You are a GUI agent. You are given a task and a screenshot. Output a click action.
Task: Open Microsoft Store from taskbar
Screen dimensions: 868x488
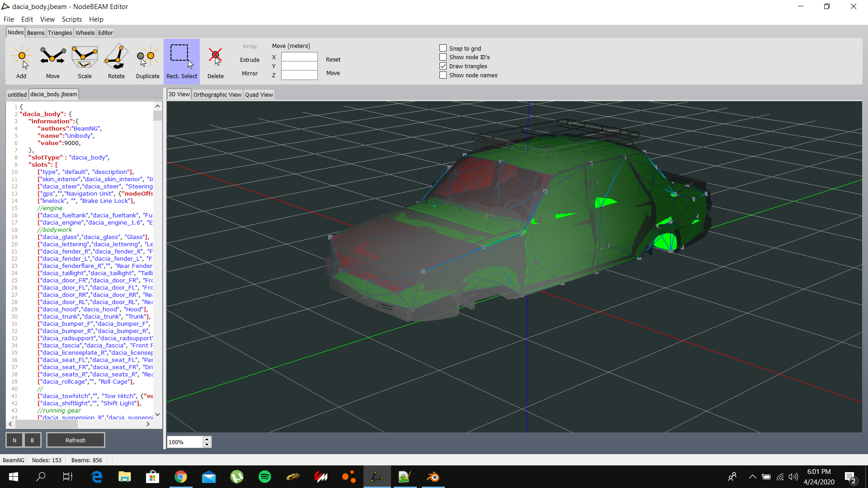click(x=153, y=477)
